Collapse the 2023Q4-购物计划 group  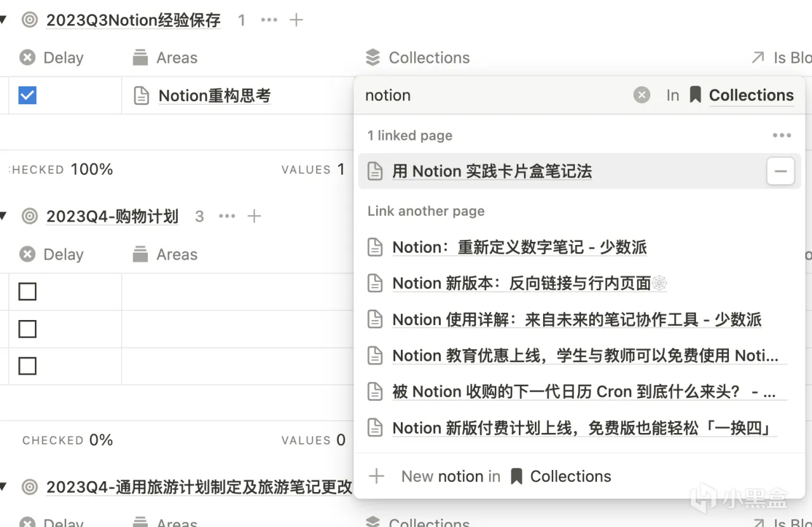tap(3, 217)
